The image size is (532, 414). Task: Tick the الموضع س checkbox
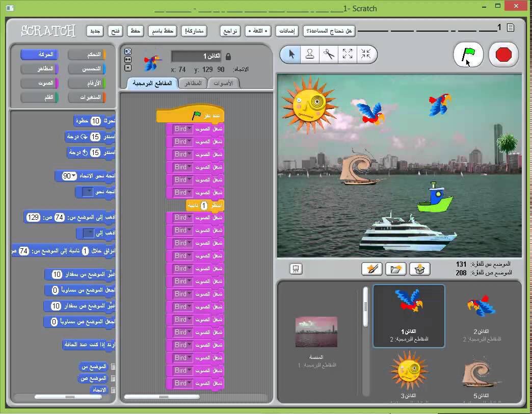pyautogui.click(x=113, y=367)
